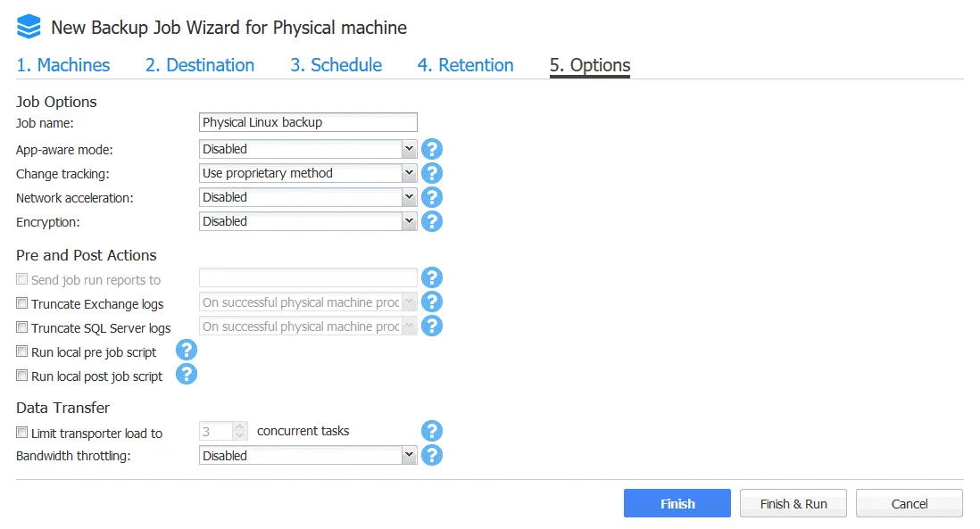Go to the 3. Schedule tab
Image resolution: width=980 pixels, height=529 pixels.
(336, 65)
